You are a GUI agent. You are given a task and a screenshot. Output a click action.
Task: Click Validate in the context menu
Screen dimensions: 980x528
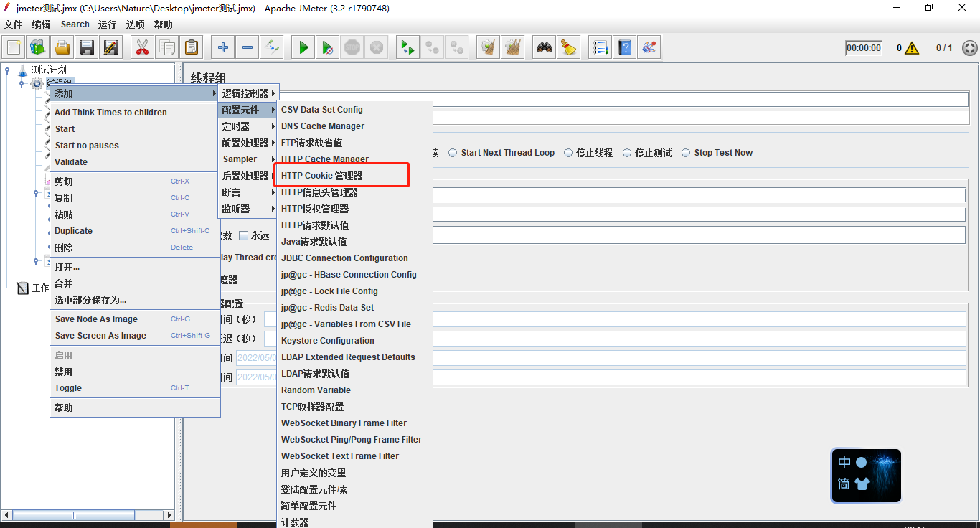point(135,162)
